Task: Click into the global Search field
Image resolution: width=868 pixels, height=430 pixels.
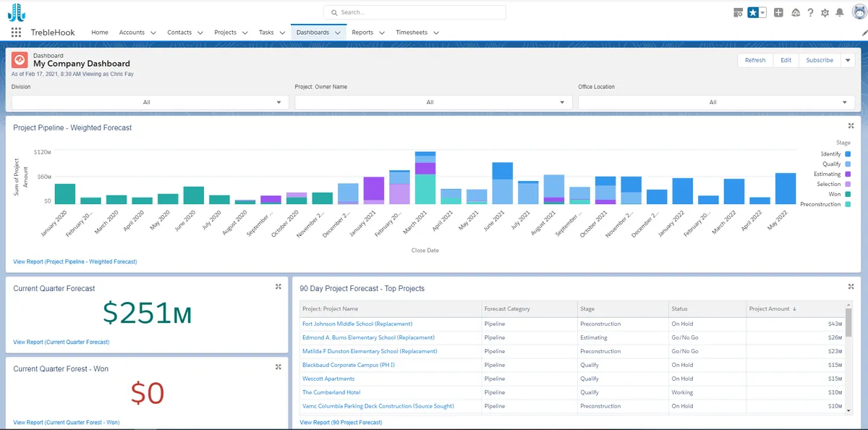Action: point(414,12)
